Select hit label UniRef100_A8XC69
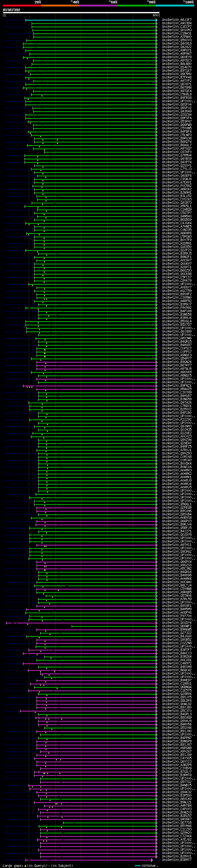Screen dimensions: 197x868 177,799
